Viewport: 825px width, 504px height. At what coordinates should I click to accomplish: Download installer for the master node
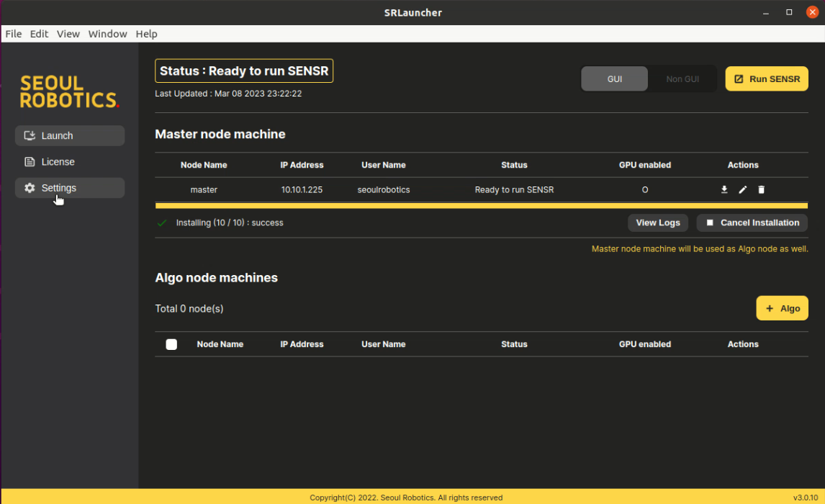pos(724,189)
